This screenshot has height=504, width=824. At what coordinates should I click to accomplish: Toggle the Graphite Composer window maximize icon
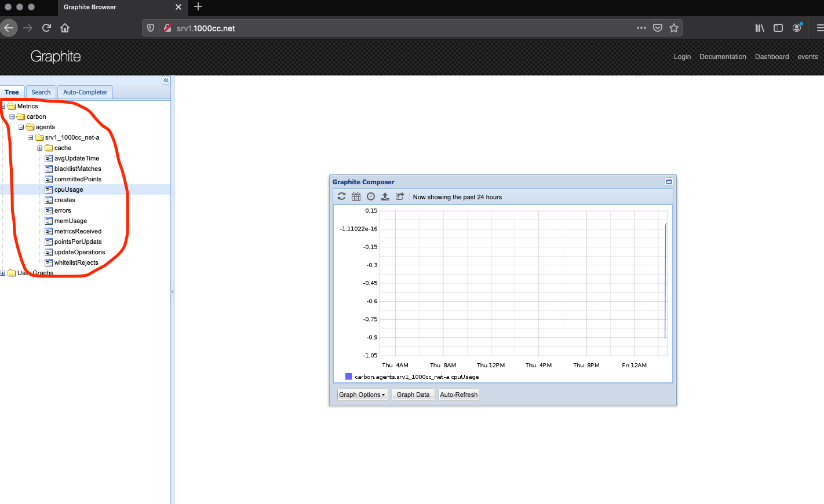[669, 182]
